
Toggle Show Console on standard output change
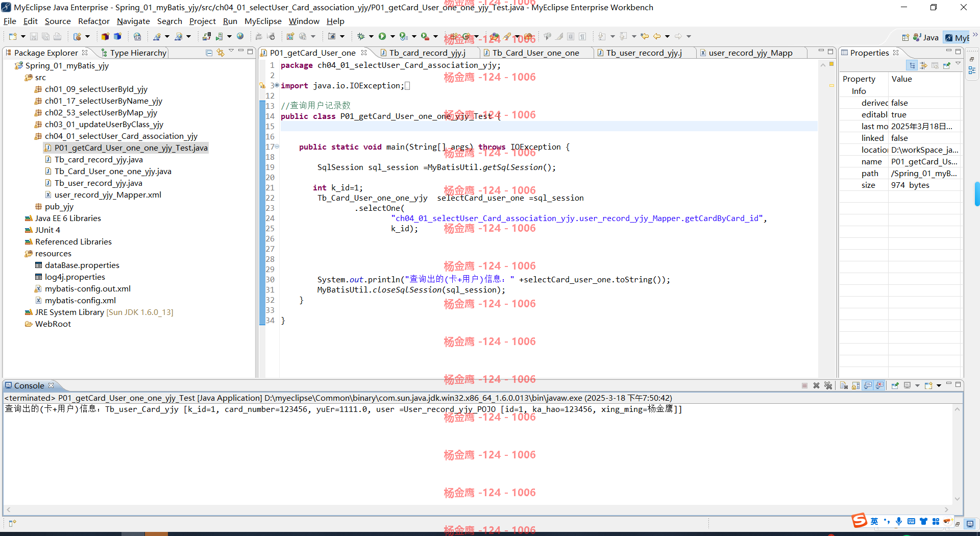(868, 385)
